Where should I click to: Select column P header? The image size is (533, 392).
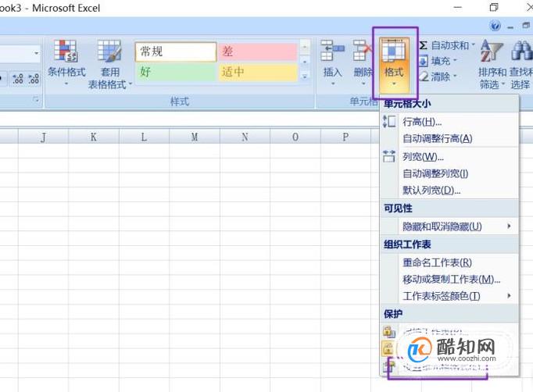[345, 137]
